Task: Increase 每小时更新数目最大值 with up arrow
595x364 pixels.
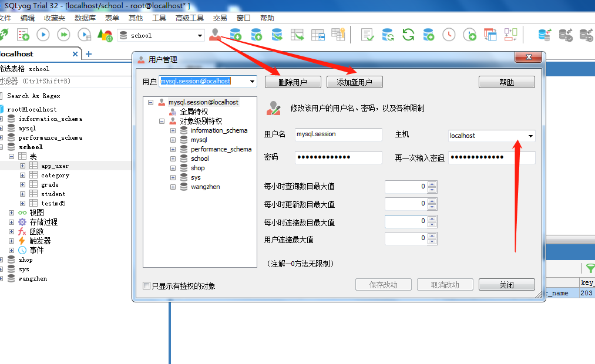Action: 432,201
